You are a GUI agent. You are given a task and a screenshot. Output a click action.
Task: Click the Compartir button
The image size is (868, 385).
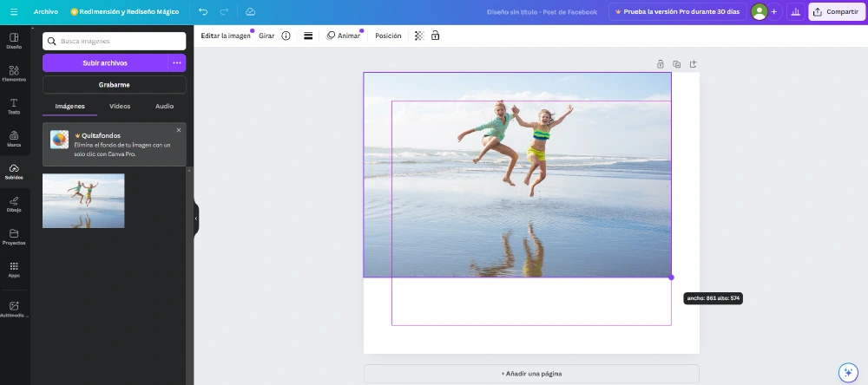pyautogui.click(x=836, y=11)
